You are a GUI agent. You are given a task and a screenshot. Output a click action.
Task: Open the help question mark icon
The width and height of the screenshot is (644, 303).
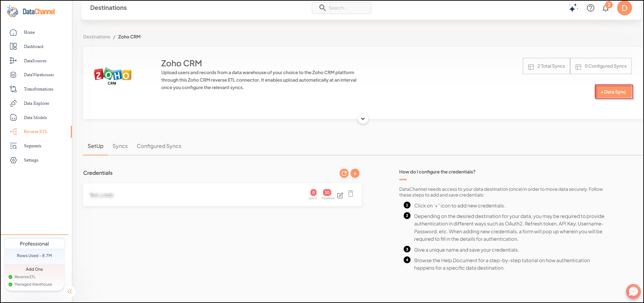click(591, 8)
